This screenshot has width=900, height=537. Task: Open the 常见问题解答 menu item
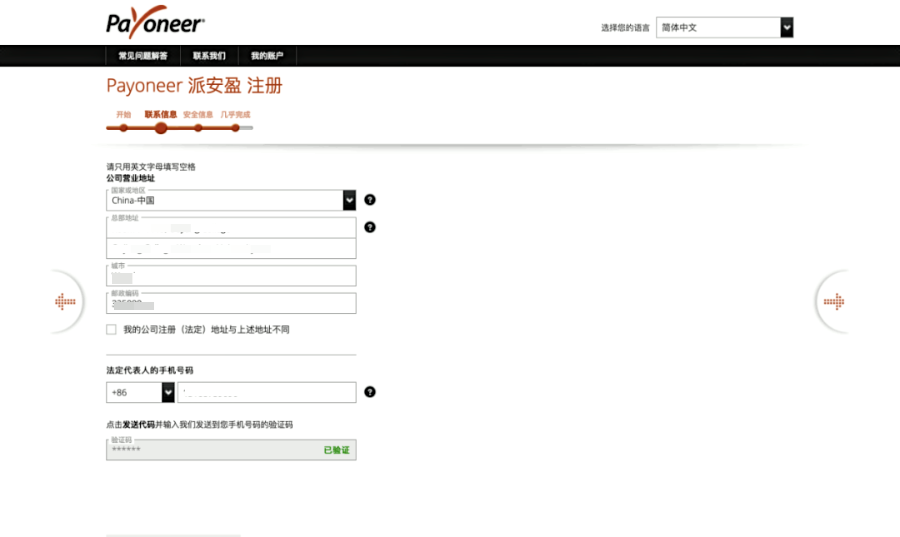pos(143,56)
